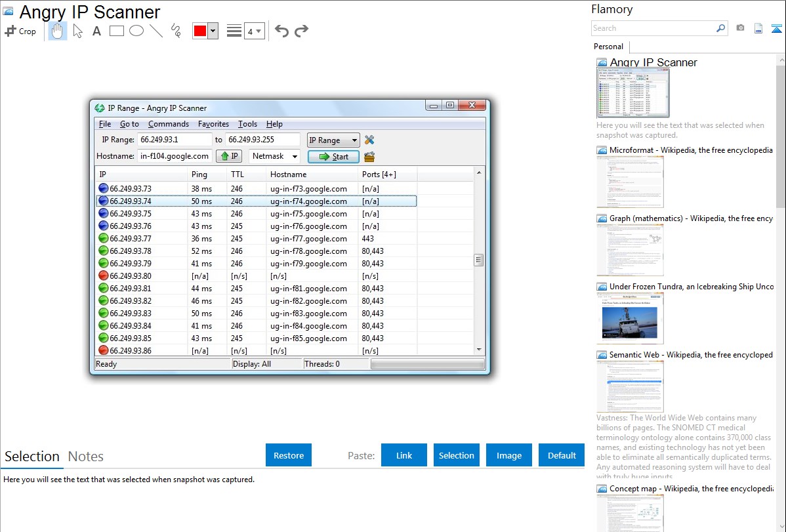The image size is (786, 532).
Task: Click the end address field 66.249.93.255
Action: pos(262,140)
